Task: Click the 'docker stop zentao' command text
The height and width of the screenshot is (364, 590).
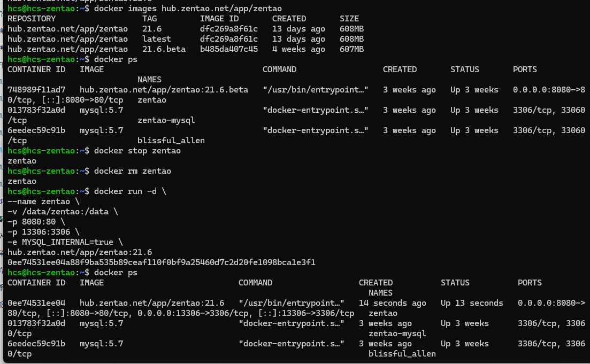Action: pos(137,151)
